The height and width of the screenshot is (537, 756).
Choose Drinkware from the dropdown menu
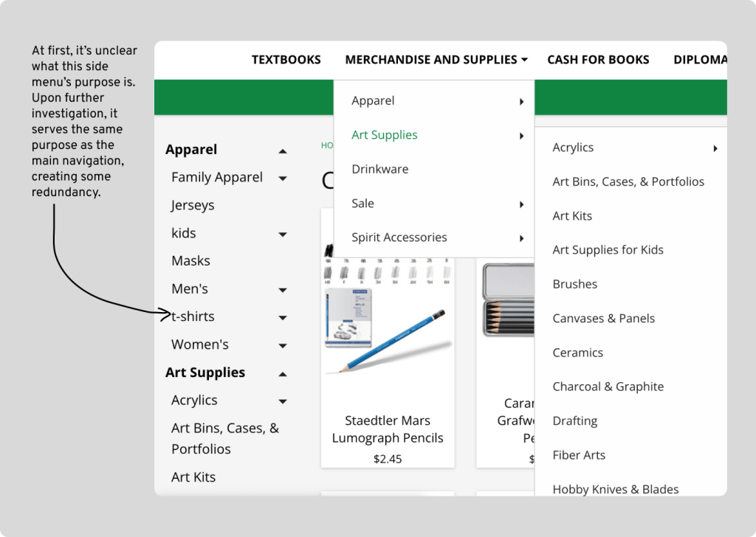379,170
